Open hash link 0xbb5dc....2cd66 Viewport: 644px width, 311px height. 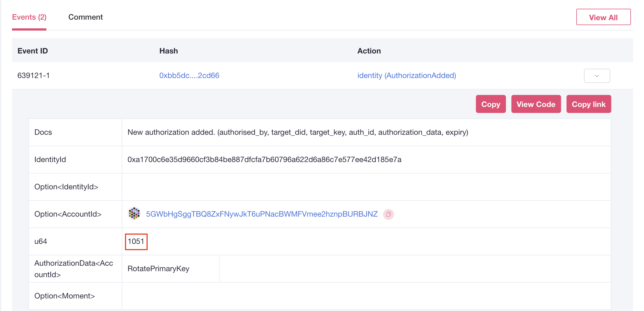[189, 76]
